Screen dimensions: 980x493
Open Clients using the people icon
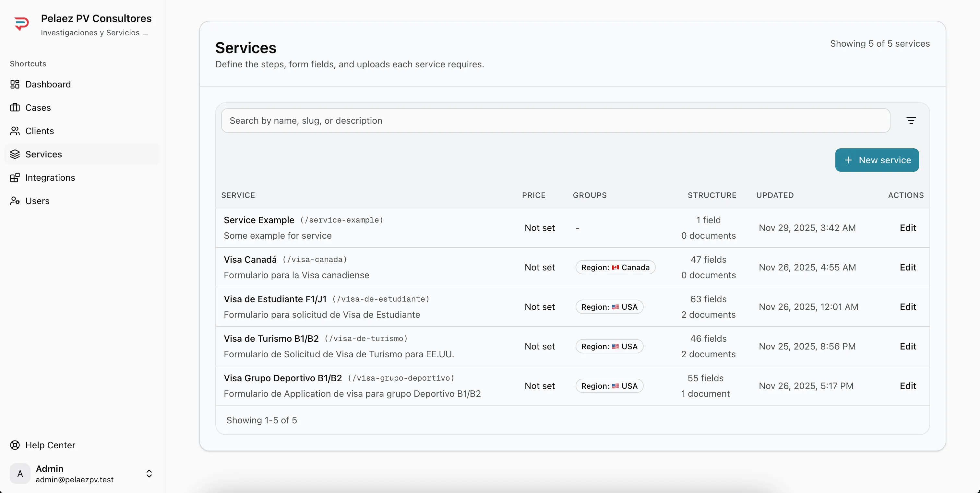point(15,131)
